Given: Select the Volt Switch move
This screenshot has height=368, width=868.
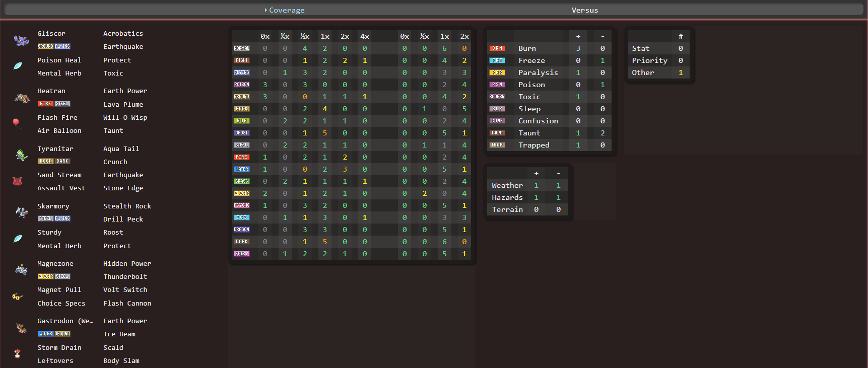Looking at the screenshot, I should [125, 290].
